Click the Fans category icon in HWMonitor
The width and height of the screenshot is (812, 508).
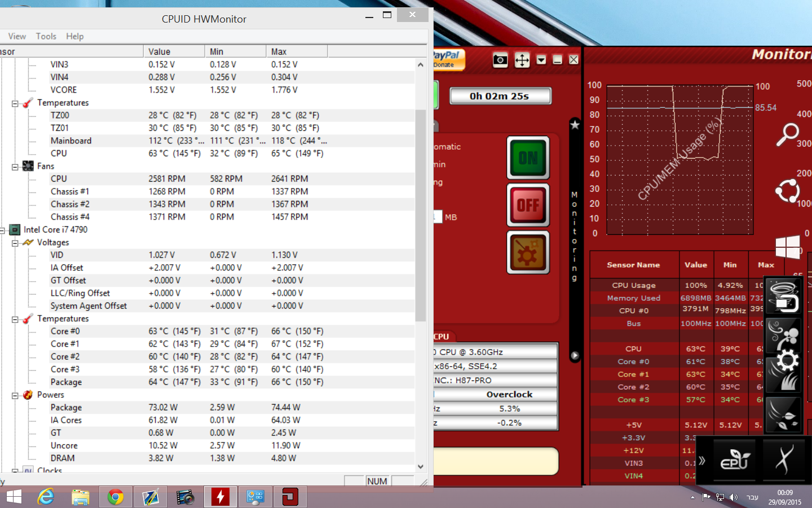point(28,166)
